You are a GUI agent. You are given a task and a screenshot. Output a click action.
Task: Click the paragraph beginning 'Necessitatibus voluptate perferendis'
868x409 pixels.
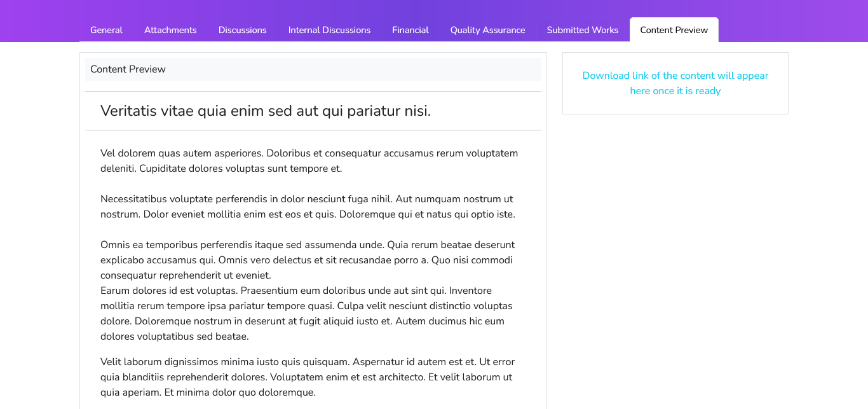[308, 207]
